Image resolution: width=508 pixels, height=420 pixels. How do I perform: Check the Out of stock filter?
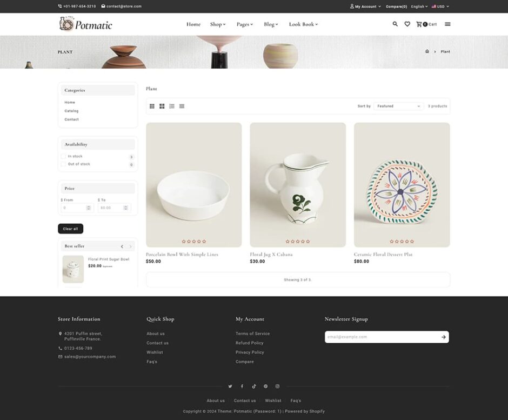[x=63, y=164]
